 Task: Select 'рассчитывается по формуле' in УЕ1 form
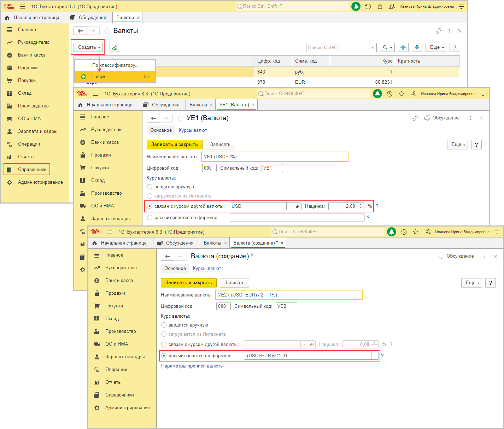[150, 217]
